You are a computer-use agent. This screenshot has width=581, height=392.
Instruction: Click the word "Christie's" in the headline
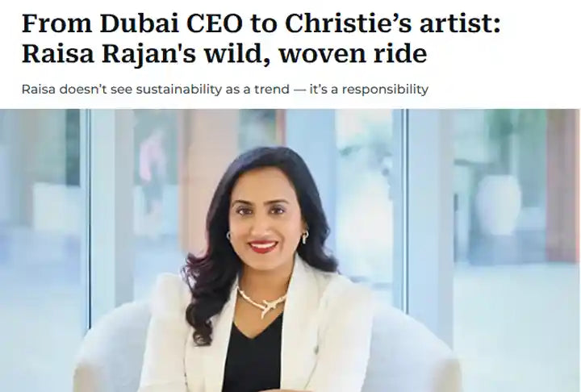347,23
